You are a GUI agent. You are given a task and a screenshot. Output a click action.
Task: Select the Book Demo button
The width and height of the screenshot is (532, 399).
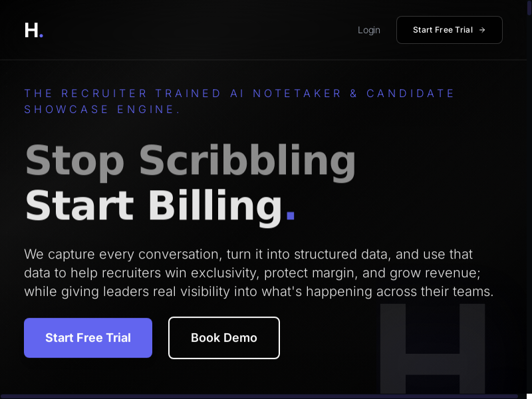224,338
